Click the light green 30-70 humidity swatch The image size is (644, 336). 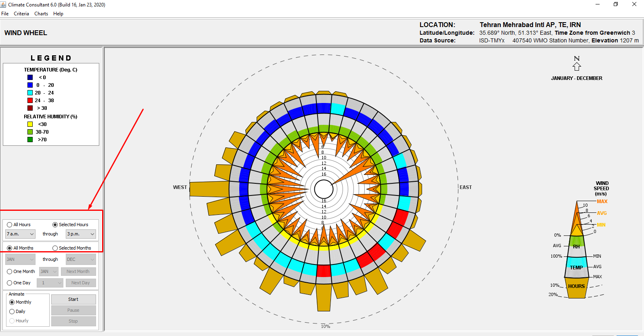point(30,132)
